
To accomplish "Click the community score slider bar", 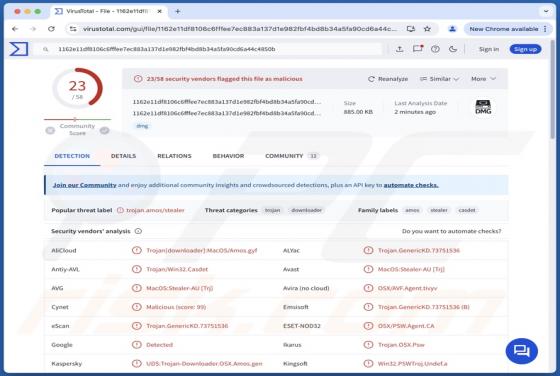I will pos(77,119).
